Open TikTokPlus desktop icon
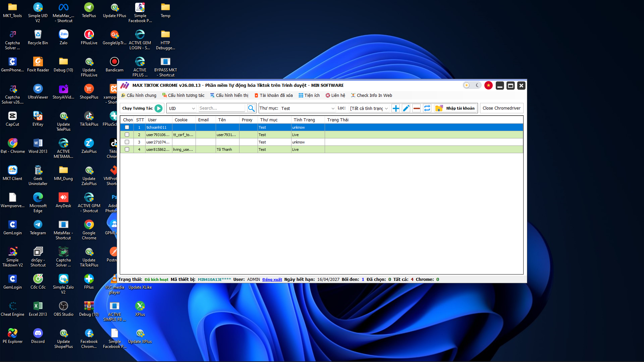The image size is (644, 362). click(89, 119)
